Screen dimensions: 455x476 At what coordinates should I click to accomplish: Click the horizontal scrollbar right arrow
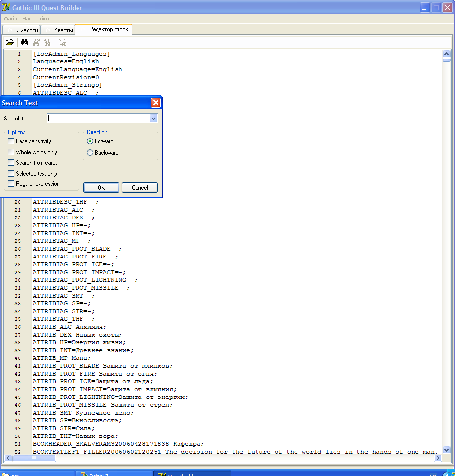pyautogui.click(x=438, y=458)
